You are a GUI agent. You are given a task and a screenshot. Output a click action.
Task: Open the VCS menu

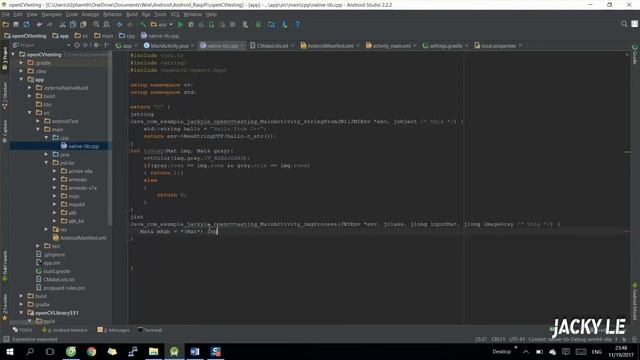point(175,14)
